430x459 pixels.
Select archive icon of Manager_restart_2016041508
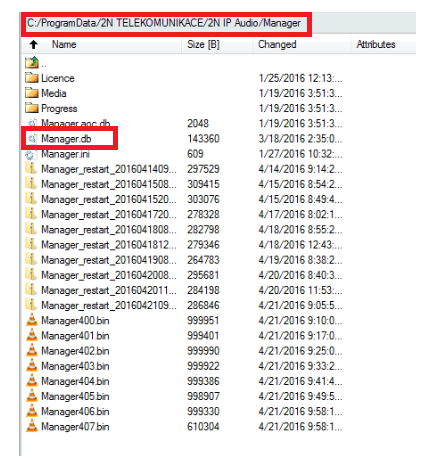(x=31, y=184)
